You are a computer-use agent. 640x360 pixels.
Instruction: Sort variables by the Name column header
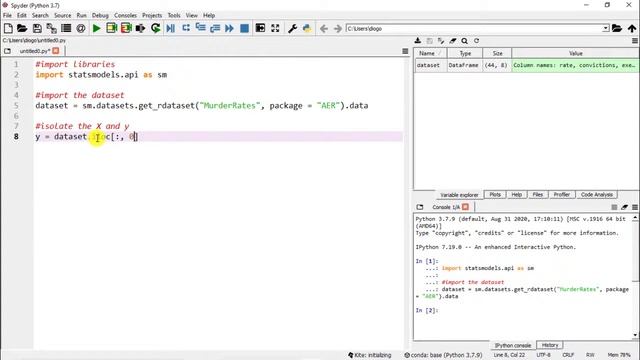pos(430,53)
